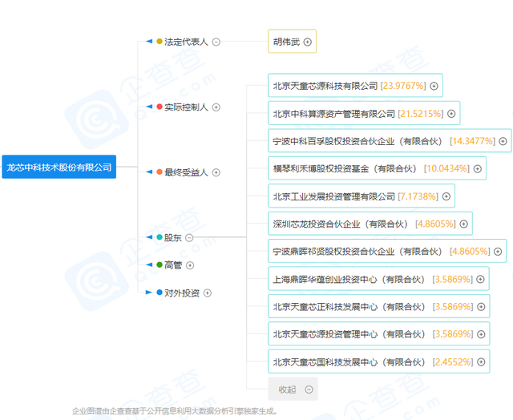Open 宁波鼎晖祁贤股权投资合伙企业 shareholder node
513x420 pixels.
point(358,251)
